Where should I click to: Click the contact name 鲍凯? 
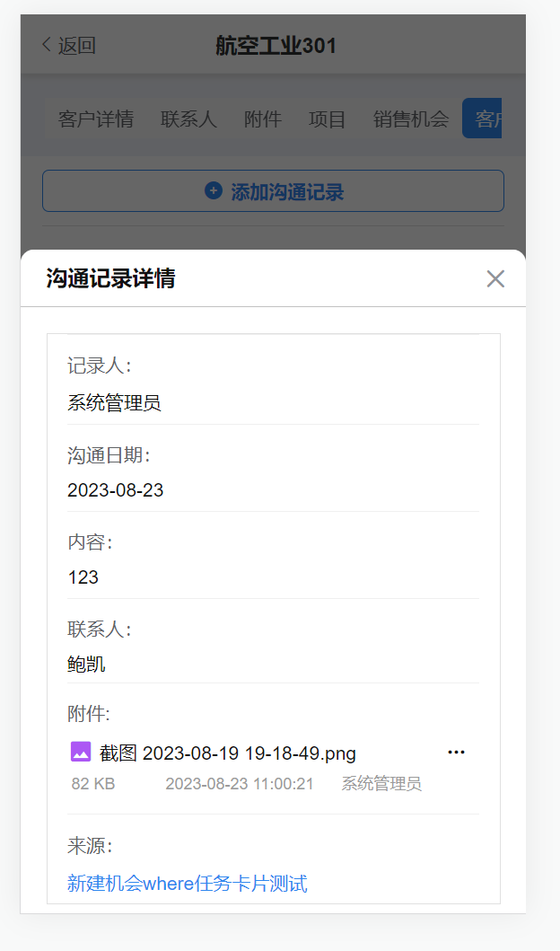[x=86, y=665]
